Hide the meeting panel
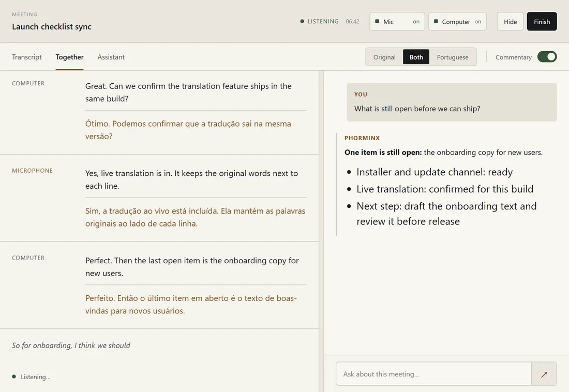 [x=510, y=21]
